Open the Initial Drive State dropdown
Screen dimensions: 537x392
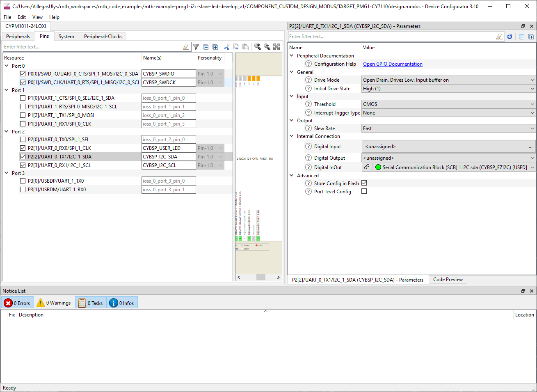(x=449, y=89)
